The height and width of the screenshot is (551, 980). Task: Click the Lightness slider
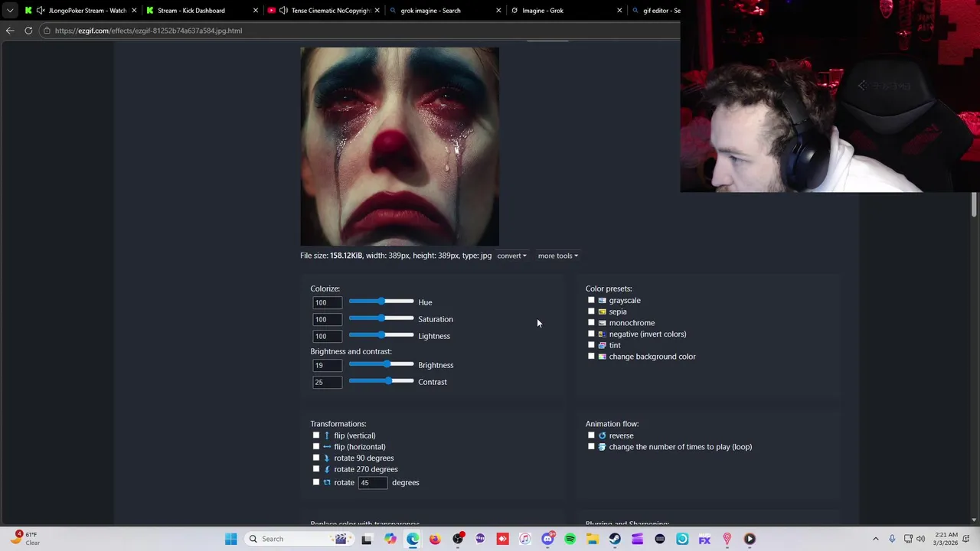pos(381,335)
